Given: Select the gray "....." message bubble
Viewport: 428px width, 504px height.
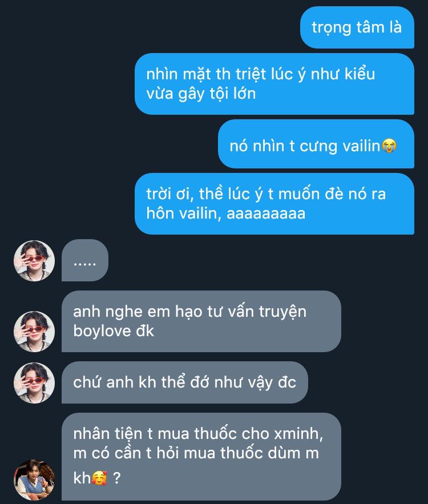Looking at the screenshot, I should (x=85, y=260).
